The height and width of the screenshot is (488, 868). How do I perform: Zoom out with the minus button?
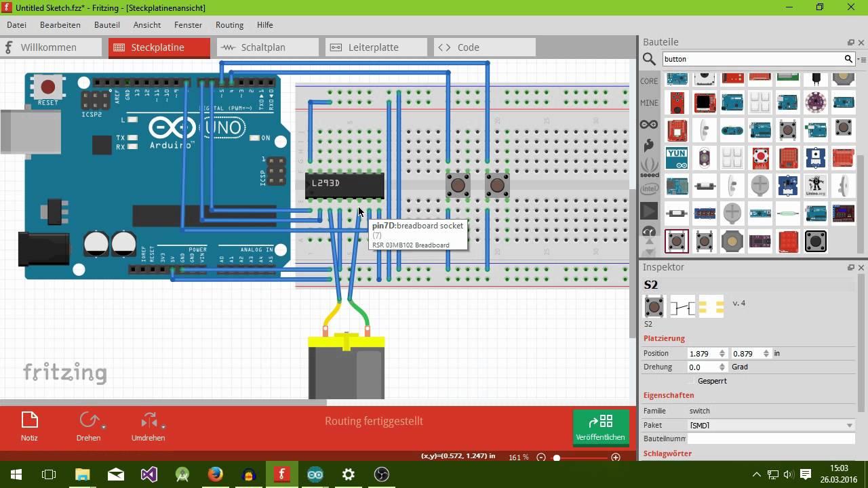click(541, 457)
